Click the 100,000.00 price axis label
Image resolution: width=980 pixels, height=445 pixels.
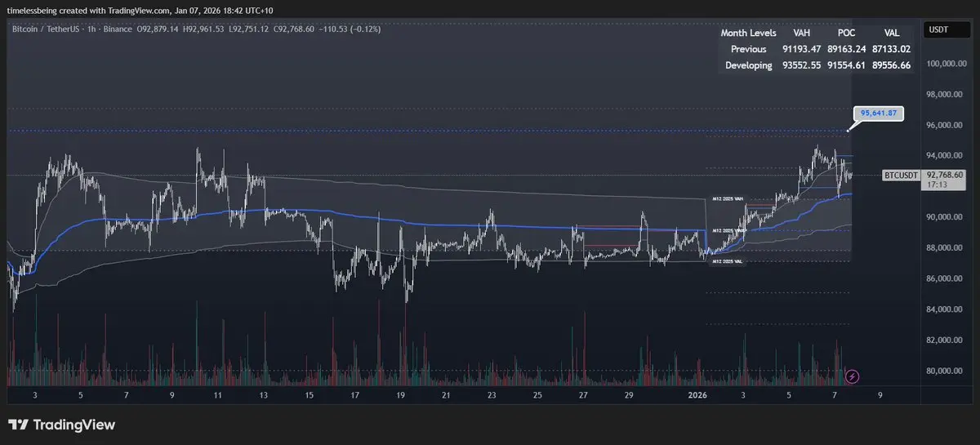(x=946, y=63)
